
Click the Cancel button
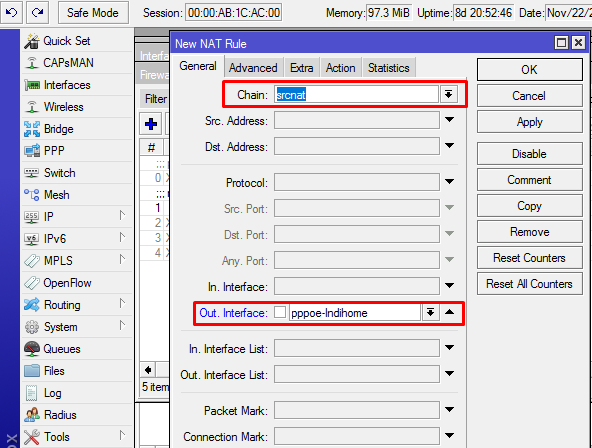coord(530,96)
